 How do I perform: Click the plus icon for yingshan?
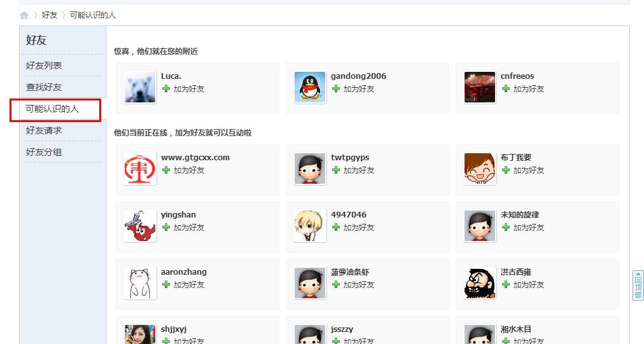click(x=166, y=228)
